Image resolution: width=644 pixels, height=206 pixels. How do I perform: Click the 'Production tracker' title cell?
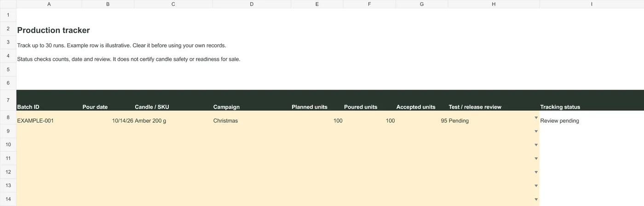coord(53,30)
